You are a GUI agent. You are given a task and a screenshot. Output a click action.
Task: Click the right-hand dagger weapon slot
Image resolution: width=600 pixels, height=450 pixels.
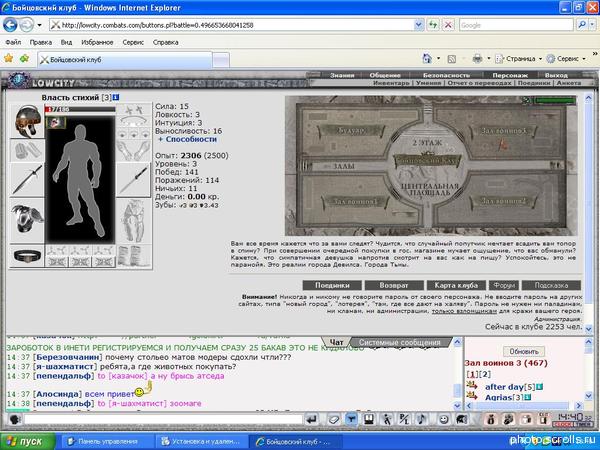click(x=134, y=180)
